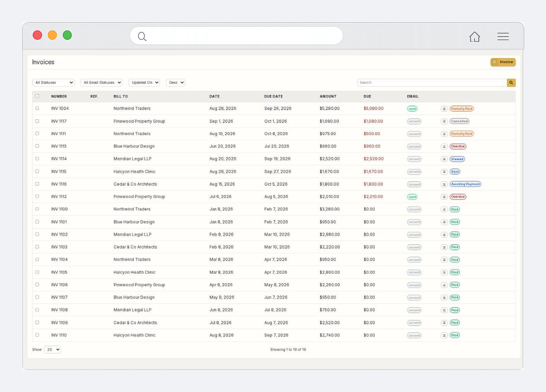Image resolution: width=546 pixels, height=392 pixels.
Task: Open actions menu for INV 1102
Action: click(x=444, y=234)
